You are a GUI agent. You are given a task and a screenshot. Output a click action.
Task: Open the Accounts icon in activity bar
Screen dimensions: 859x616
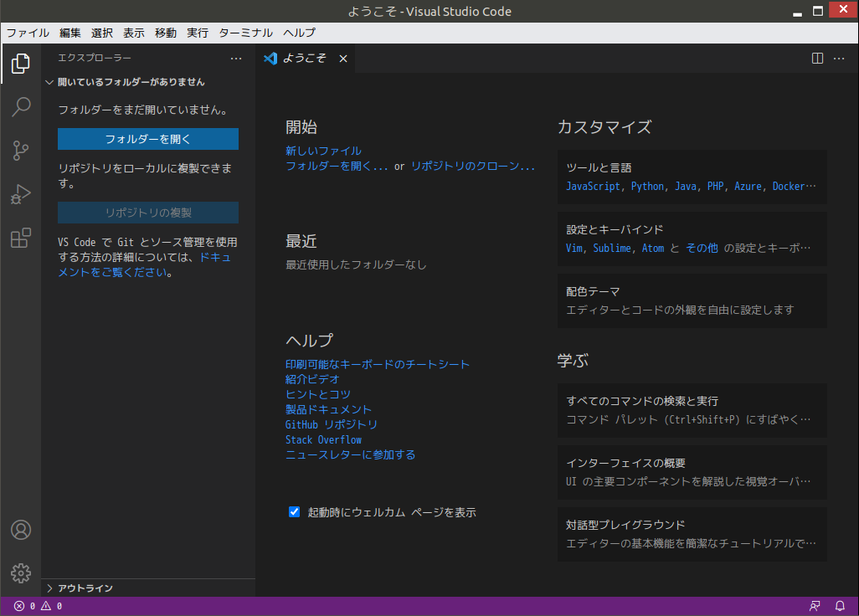(x=21, y=530)
